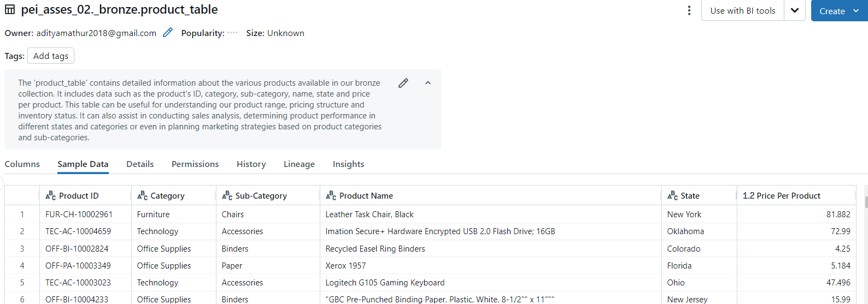Switch to the Columns tab
This screenshot has width=868, height=304.
22,164
